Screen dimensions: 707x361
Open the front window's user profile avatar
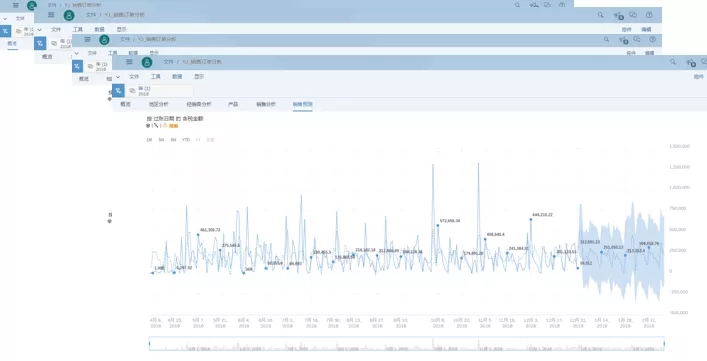(x=147, y=62)
